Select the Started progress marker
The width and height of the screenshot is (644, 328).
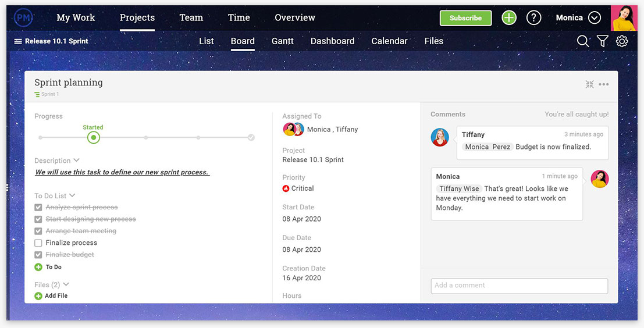coord(94,137)
